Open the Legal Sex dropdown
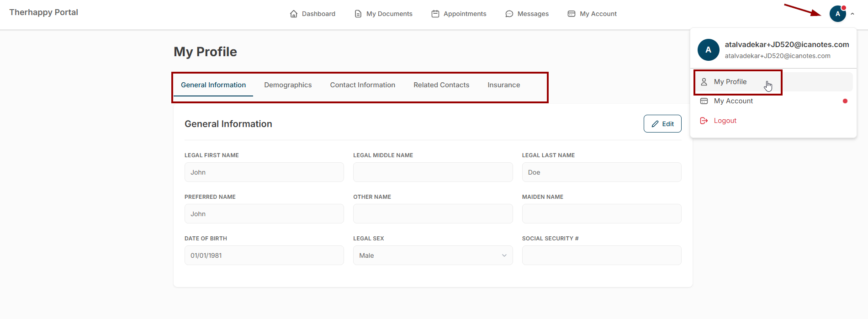 [x=433, y=255]
